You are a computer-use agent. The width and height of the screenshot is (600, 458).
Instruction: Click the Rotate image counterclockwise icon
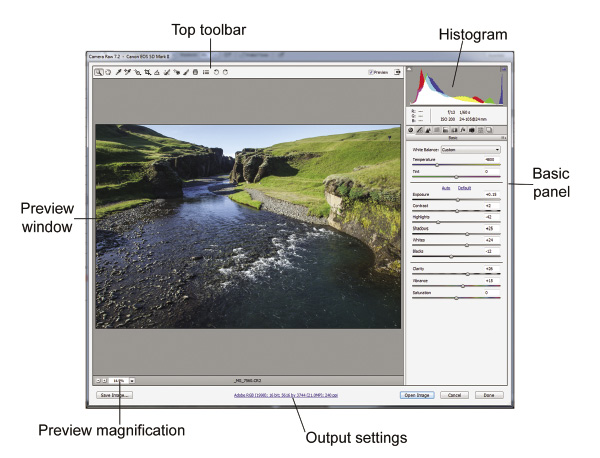tap(216, 72)
